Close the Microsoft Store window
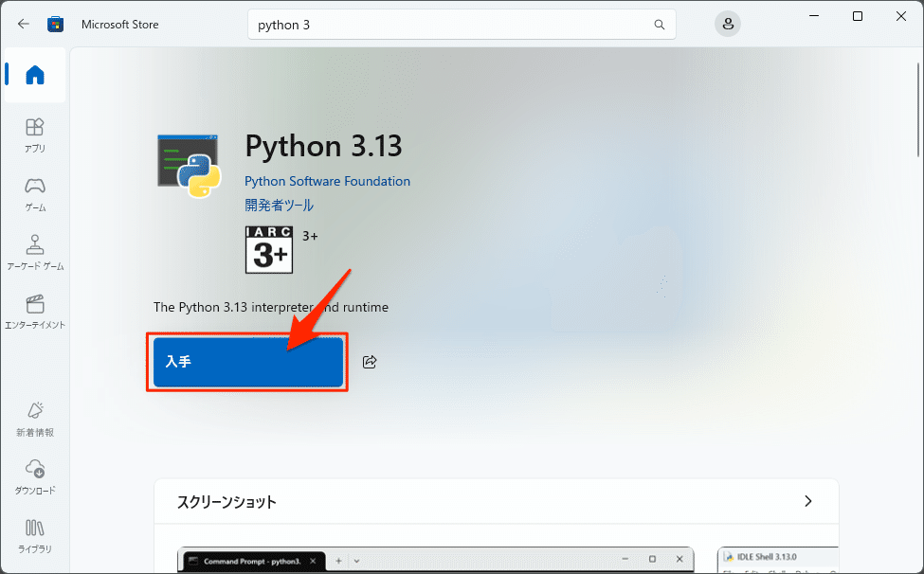Viewport: 924px width, 574px height. 901,16
